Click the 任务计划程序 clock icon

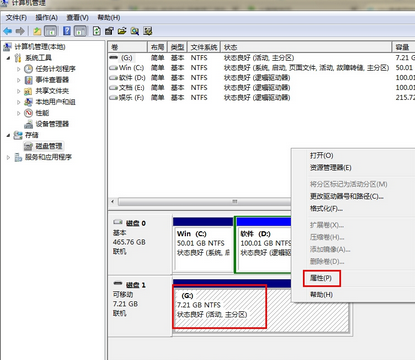coord(29,69)
